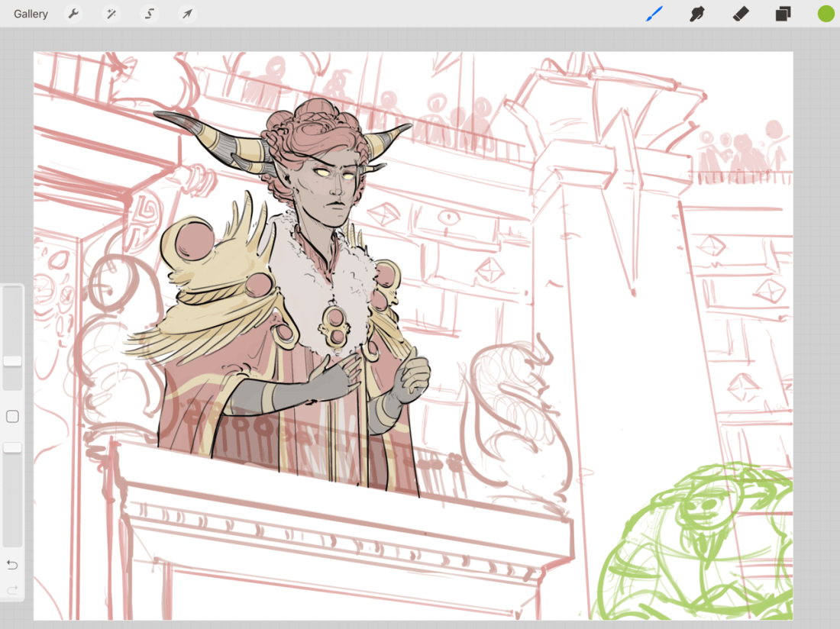Select the Smudge tool
This screenshot has width=840, height=629.
click(697, 14)
